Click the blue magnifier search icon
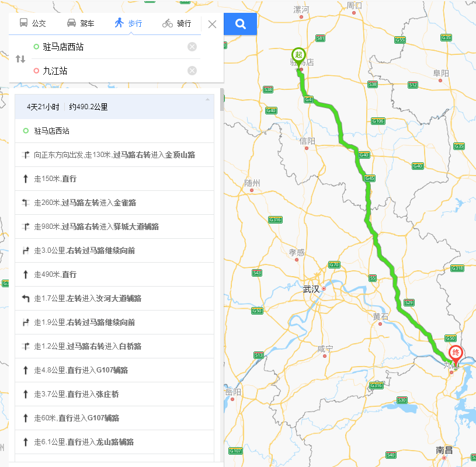The width and height of the screenshot is (476, 467). tap(239, 24)
